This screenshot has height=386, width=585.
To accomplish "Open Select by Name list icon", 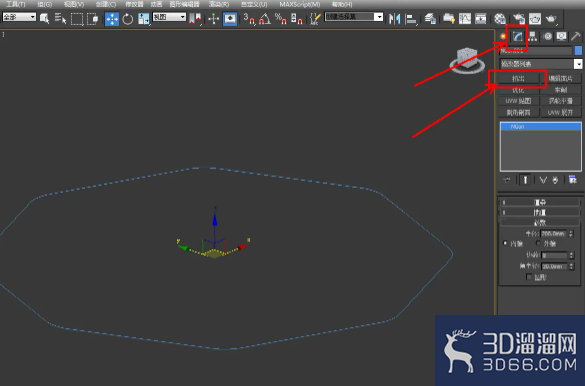I will pos(60,18).
